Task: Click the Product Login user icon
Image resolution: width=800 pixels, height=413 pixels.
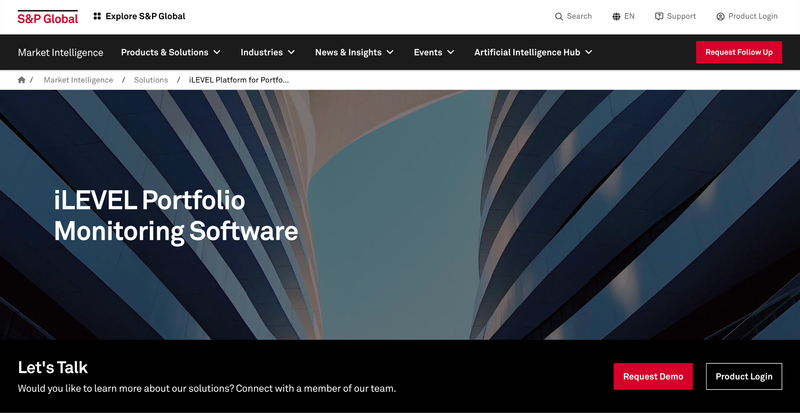Action: point(720,16)
